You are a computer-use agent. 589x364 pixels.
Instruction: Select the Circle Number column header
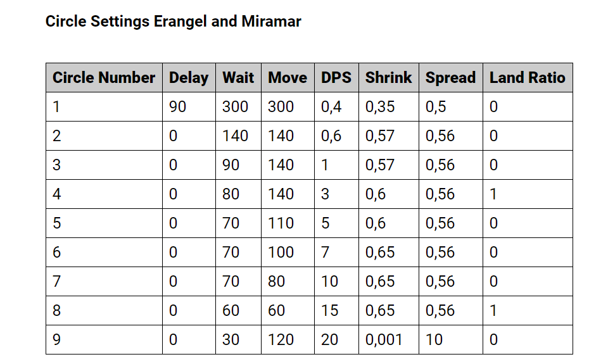coord(104,78)
